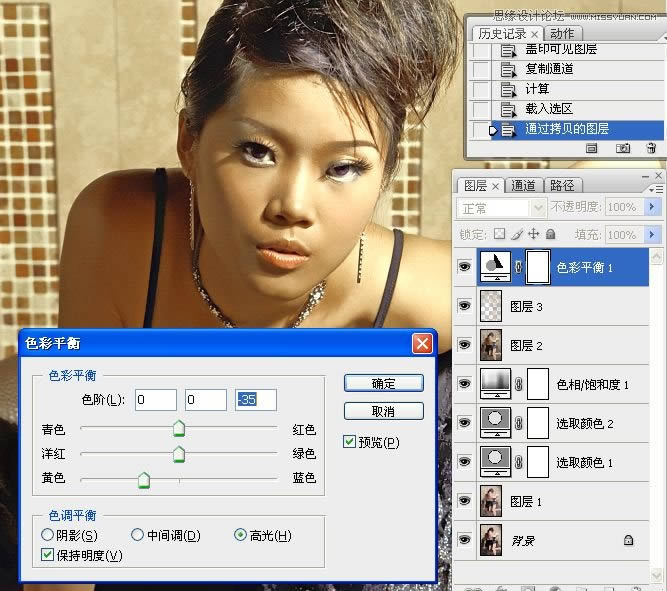The image size is (667, 591).
Task: Switch to the 动作 actions tab
Action: (x=562, y=34)
